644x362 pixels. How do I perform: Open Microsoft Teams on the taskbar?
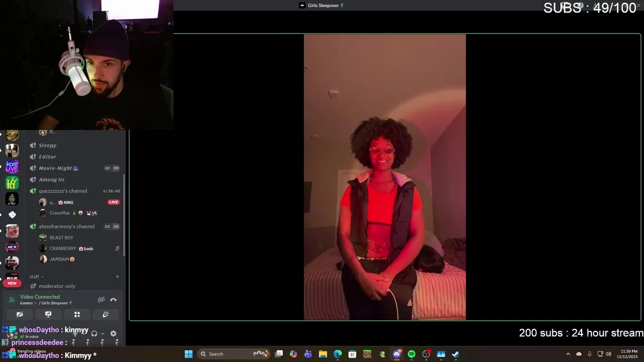coord(308,354)
